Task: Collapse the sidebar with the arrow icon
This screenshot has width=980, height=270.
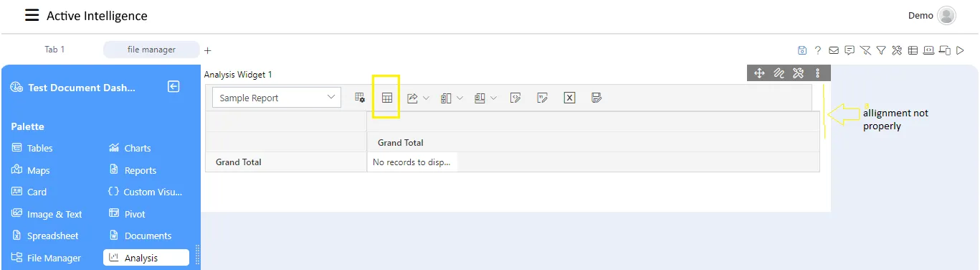Action: click(173, 87)
